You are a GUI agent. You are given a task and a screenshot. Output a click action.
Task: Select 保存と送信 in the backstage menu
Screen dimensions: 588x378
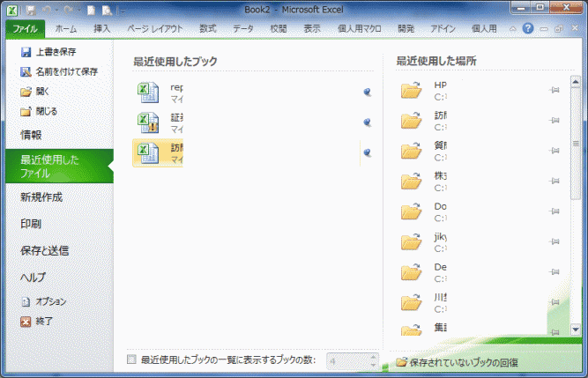pos(45,250)
